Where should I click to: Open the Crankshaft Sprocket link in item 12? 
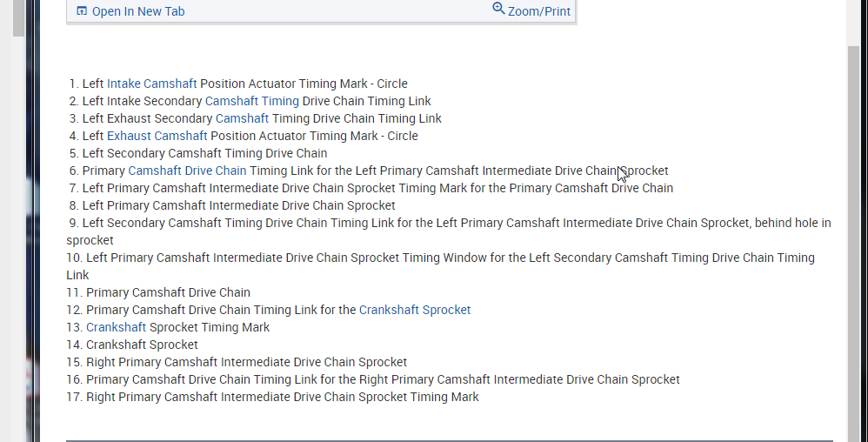point(415,310)
